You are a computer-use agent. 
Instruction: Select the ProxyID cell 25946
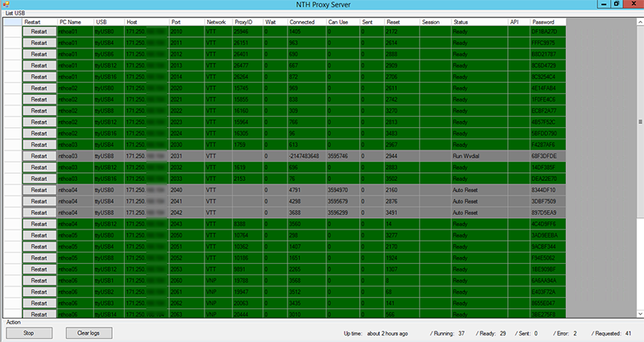(247, 31)
